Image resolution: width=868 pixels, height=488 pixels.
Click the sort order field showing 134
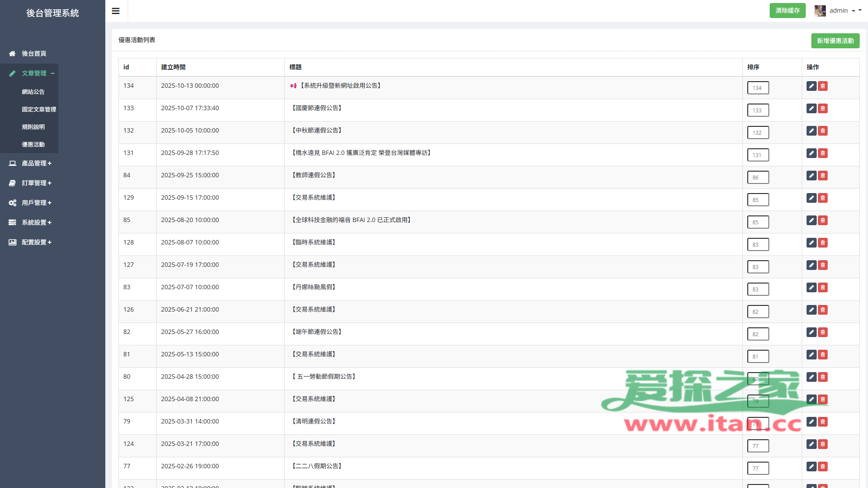(758, 88)
